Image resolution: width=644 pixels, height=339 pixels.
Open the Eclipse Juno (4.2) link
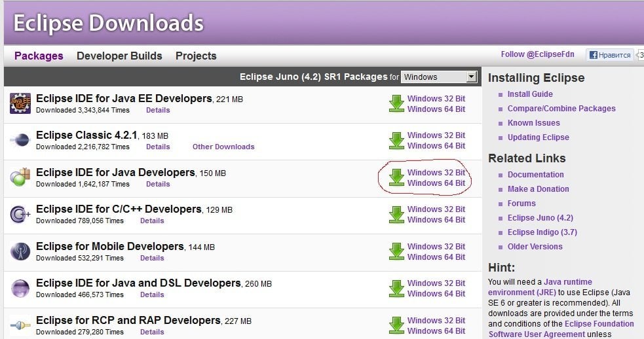[x=540, y=217]
